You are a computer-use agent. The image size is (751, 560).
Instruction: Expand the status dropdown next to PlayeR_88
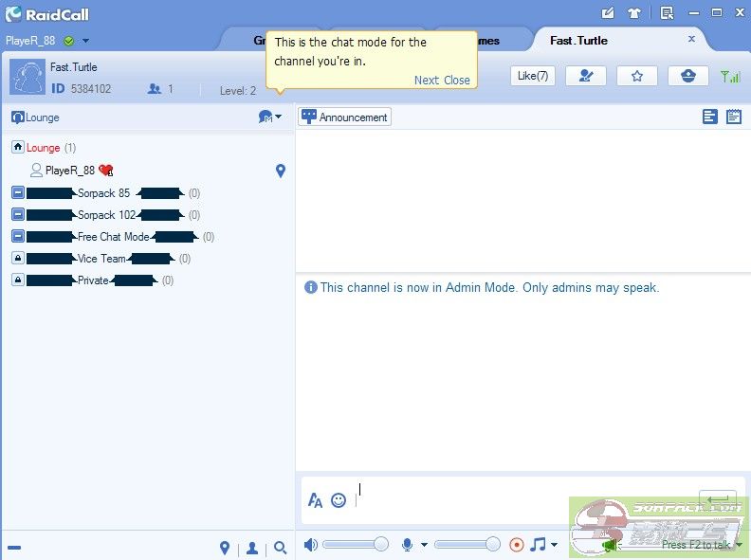point(85,41)
